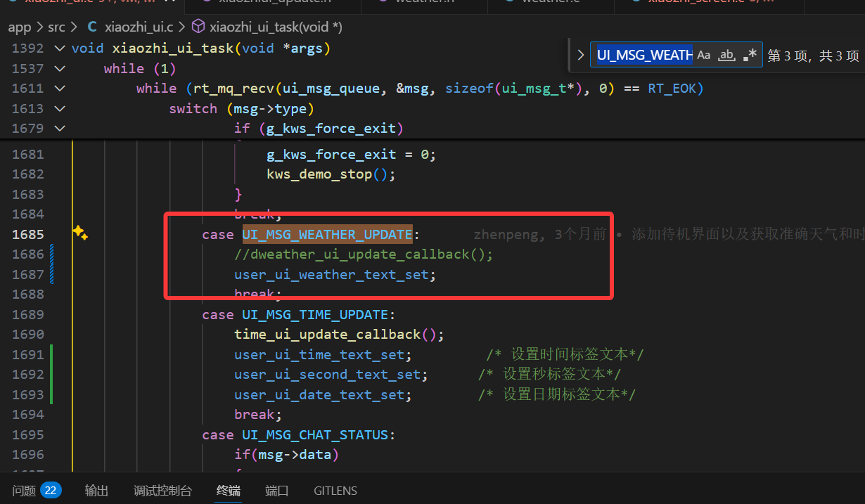Click sticky line with rt_mq_recv call
The width and height of the screenshot is (865, 504).
[420, 88]
